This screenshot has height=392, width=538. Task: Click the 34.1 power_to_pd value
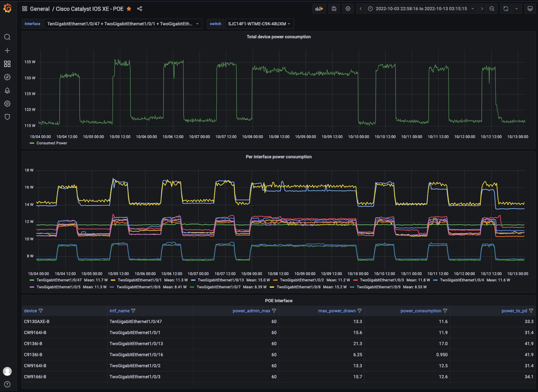tap(529, 377)
